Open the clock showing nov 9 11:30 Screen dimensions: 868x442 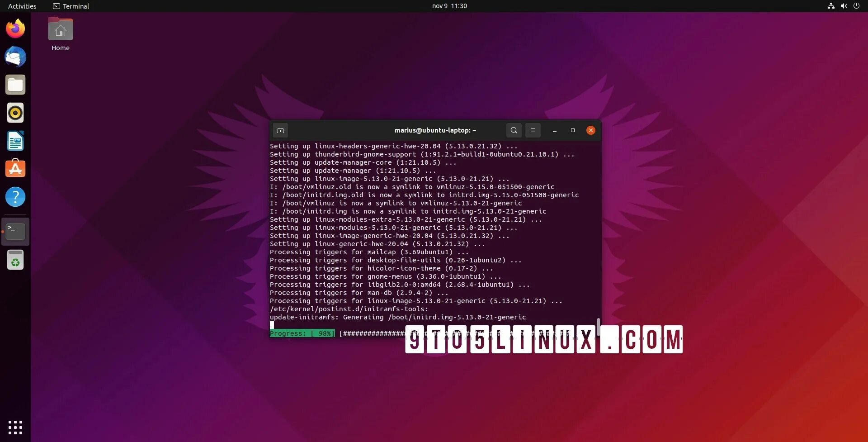(449, 6)
